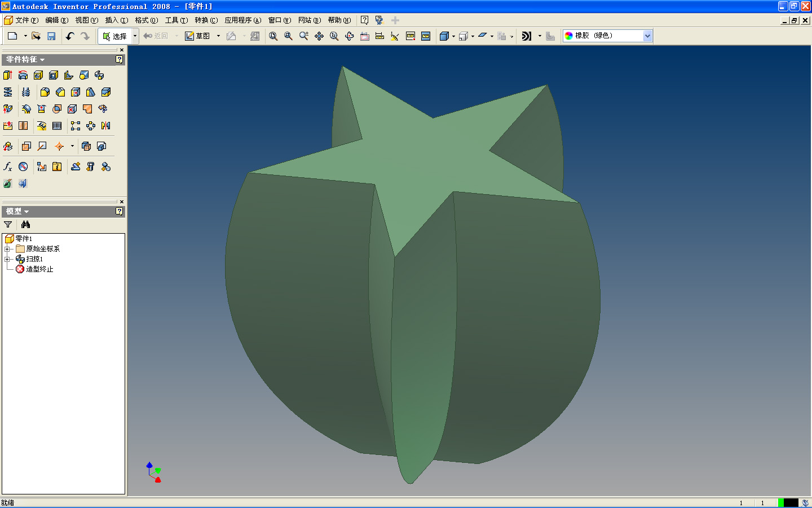Choose the Rectangular Pattern tool
This screenshot has height=508, width=812.
point(76,126)
